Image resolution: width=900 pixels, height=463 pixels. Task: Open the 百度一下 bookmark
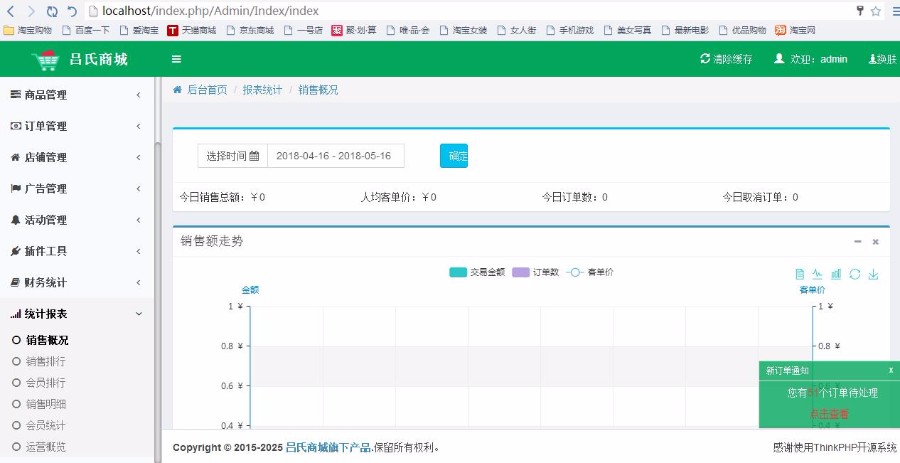click(x=86, y=30)
